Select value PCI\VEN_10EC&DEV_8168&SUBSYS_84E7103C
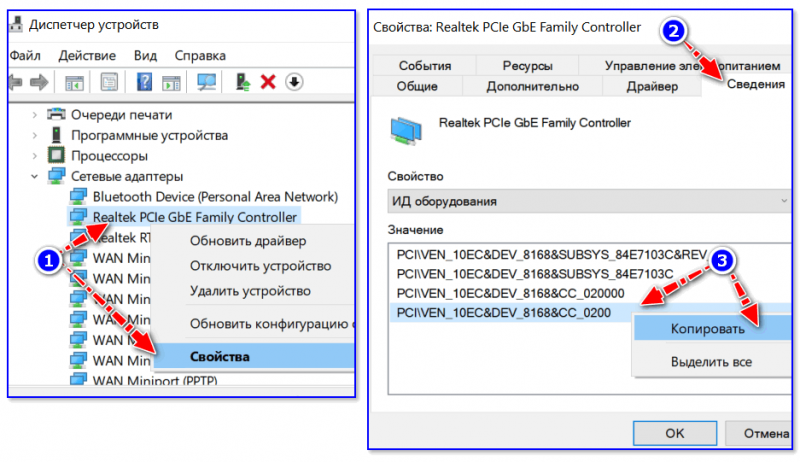Screen dimensions: 800x462 [535, 274]
